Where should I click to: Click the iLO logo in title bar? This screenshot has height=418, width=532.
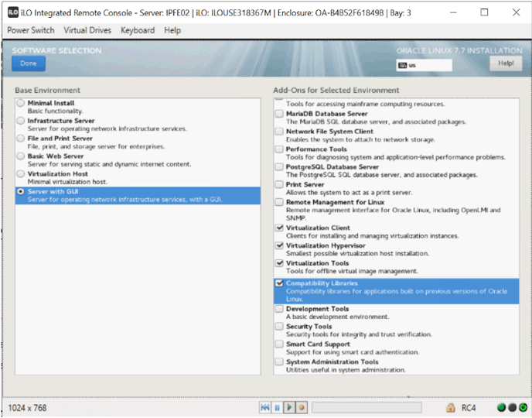point(13,12)
